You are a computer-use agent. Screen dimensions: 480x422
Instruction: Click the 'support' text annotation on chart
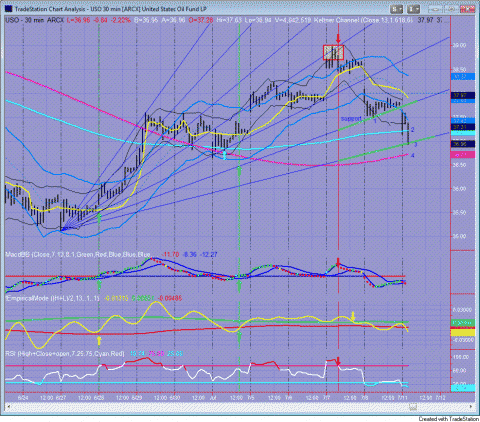351,118
